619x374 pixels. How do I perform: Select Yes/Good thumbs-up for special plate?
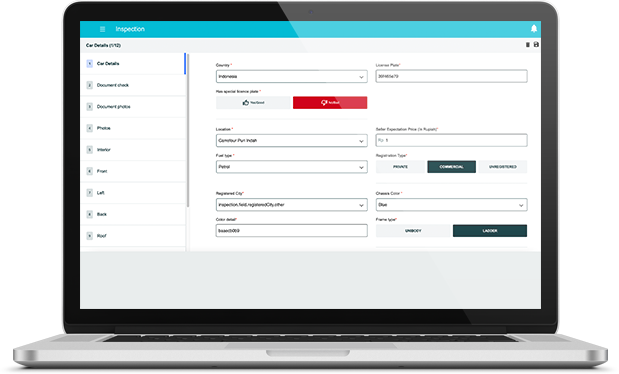pos(253,103)
